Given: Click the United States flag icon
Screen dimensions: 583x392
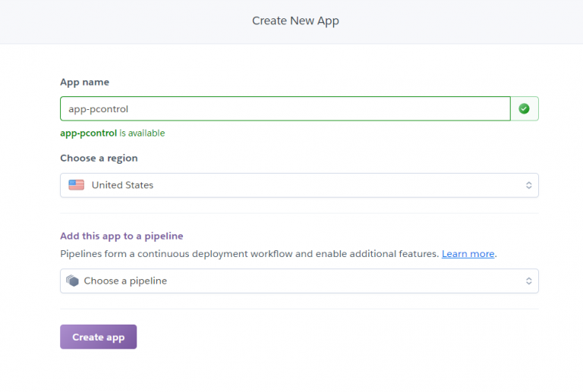Looking at the screenshot, I should pyautogui.click(x=76, y=185).
